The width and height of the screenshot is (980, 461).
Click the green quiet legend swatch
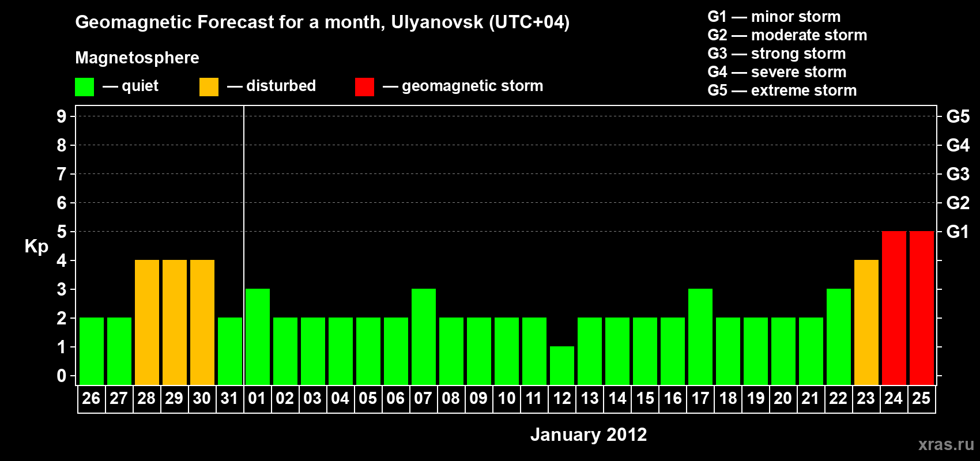[x=84, y=87]
